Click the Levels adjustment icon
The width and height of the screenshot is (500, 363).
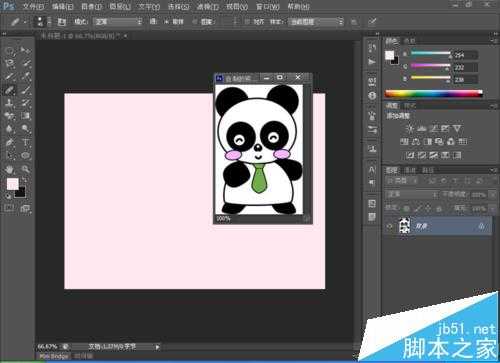pos(422,128)
